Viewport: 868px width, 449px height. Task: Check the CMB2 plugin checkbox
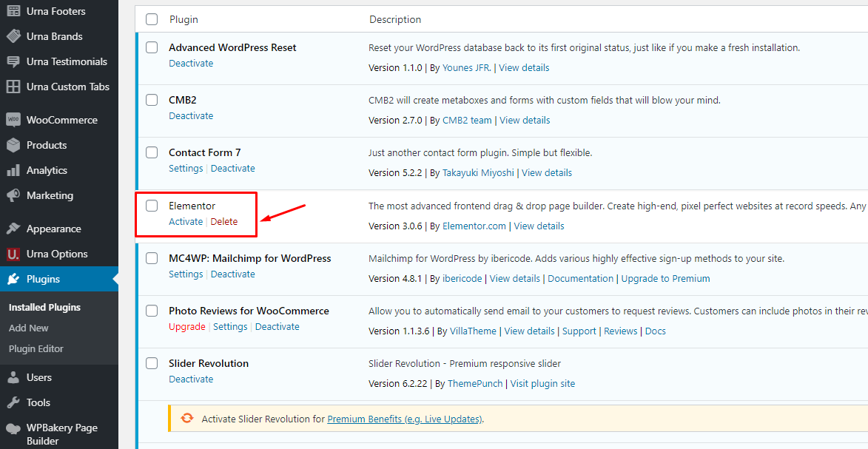point(152,100)
